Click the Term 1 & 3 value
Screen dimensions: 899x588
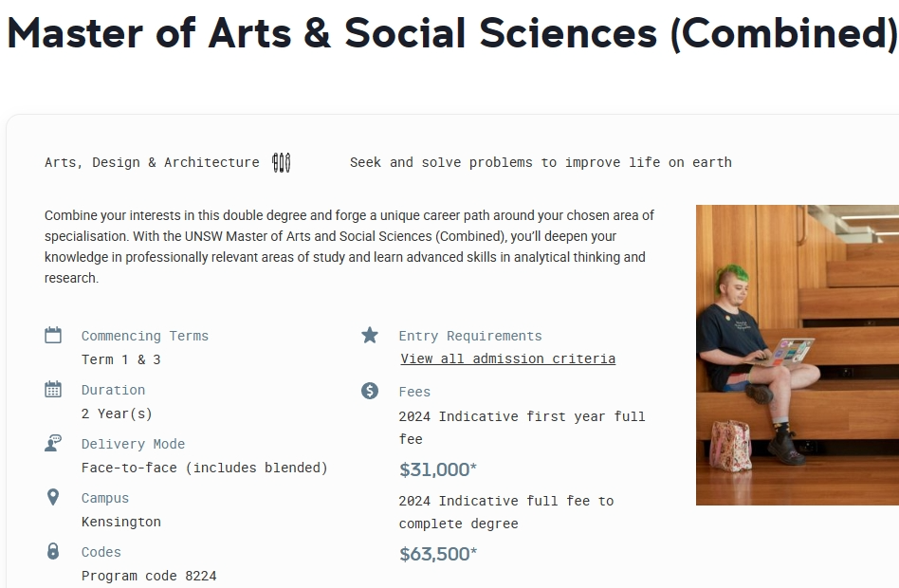(121, 359)
